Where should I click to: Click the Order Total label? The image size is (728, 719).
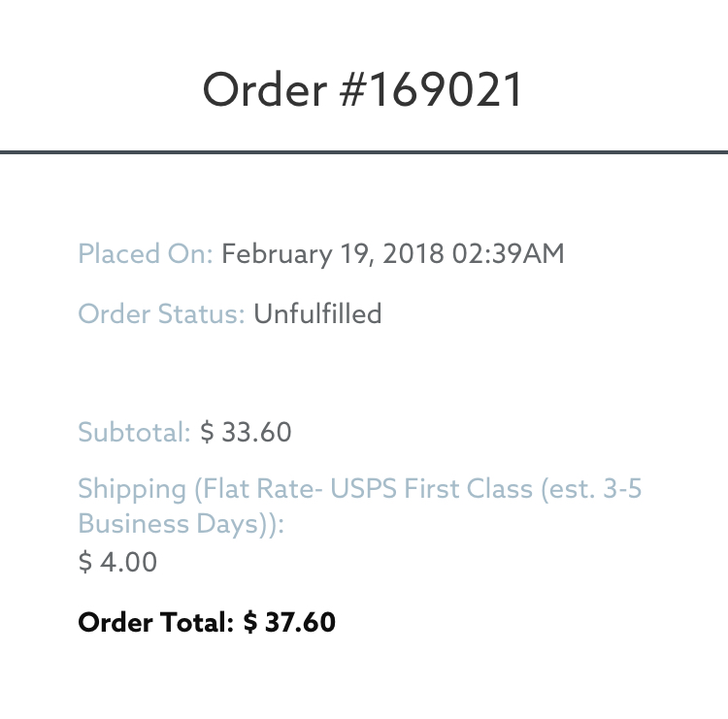coord(155,622)
